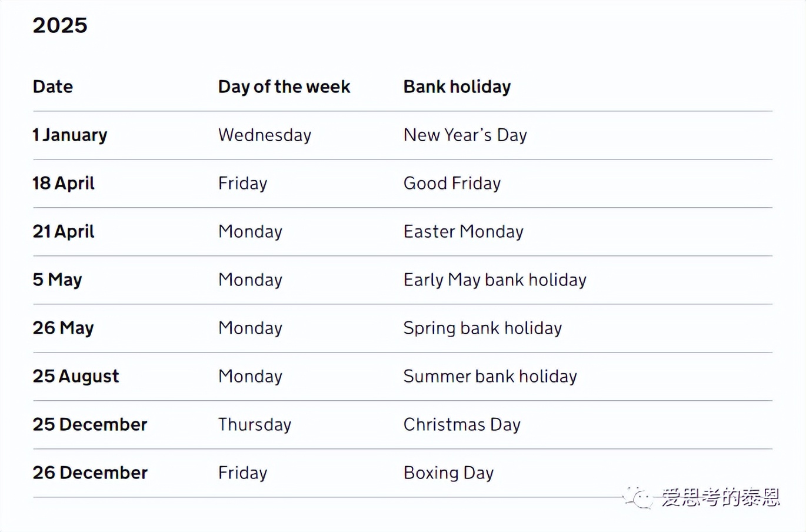806x532 pixels.
Task: Click the 2025 year heading
Action: point(60,25)
